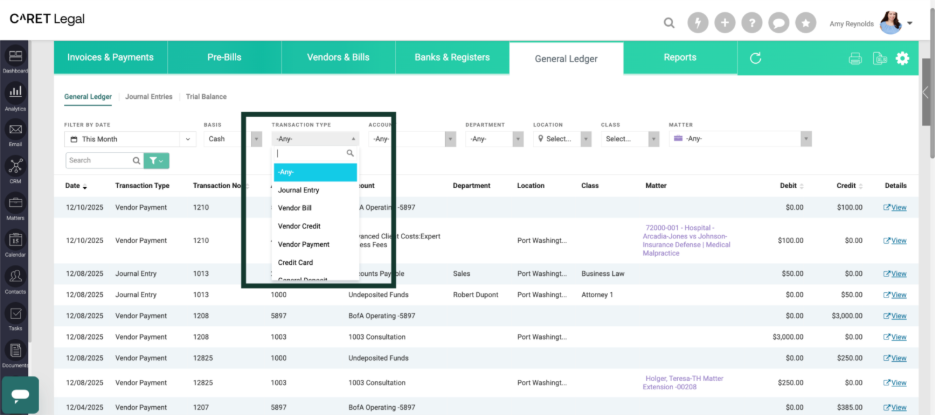Choose Credit Card from dropdown list
936x415 pixels.
315,263
